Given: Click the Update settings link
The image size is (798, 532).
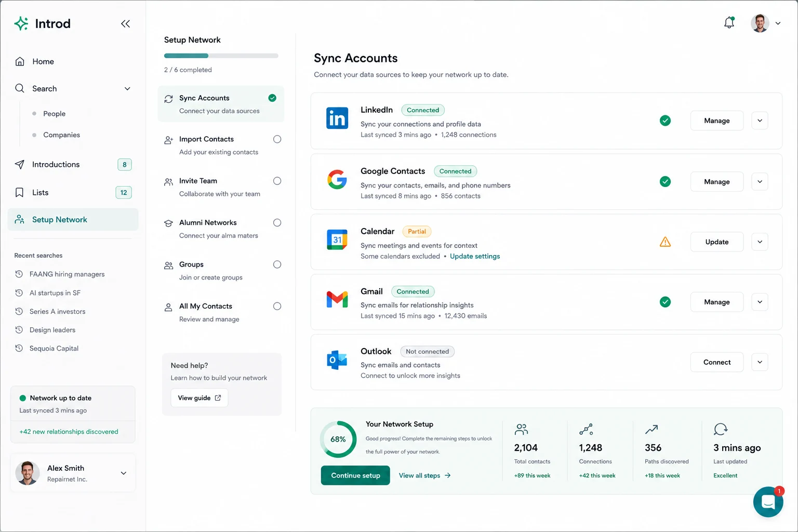Looking at the screenshot, I should [475, 256].
